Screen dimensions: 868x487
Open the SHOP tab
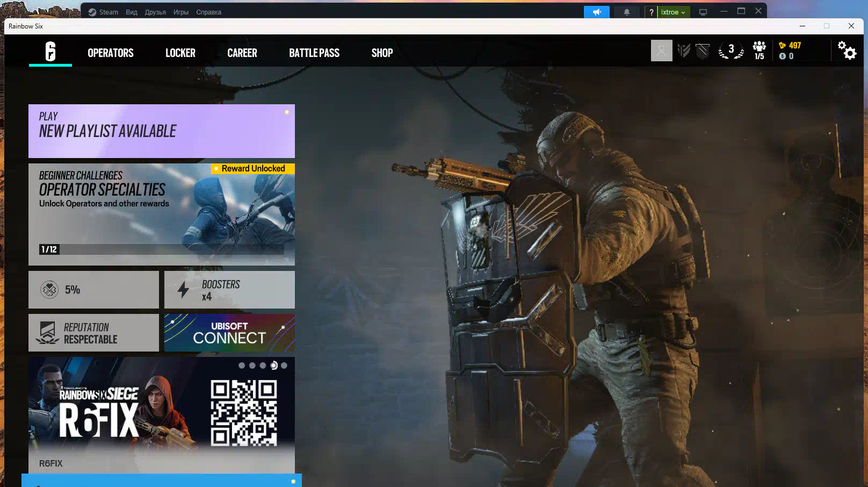(x=382, y=53)
